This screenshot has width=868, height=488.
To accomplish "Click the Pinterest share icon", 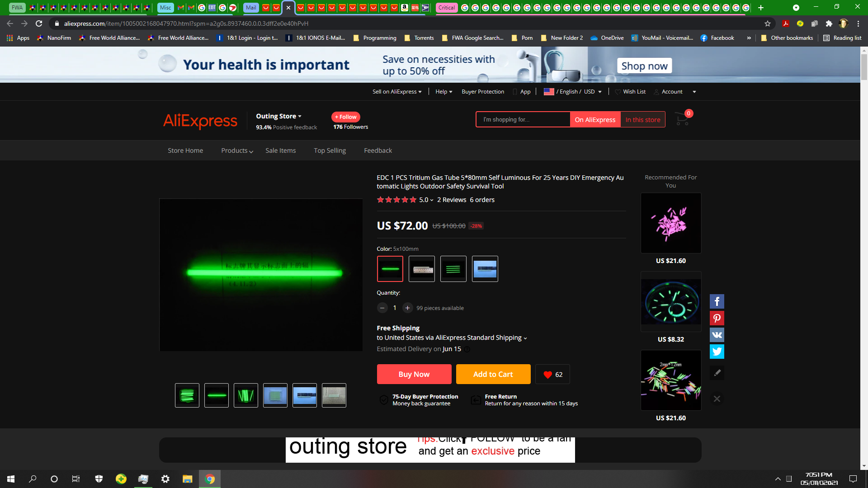I will (717, 318).
